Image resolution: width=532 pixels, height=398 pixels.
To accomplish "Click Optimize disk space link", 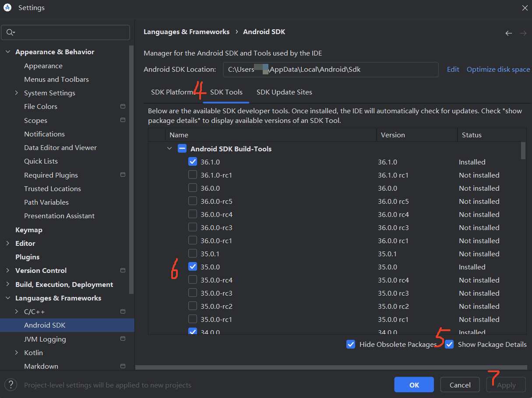I will [x=498, y=69].
